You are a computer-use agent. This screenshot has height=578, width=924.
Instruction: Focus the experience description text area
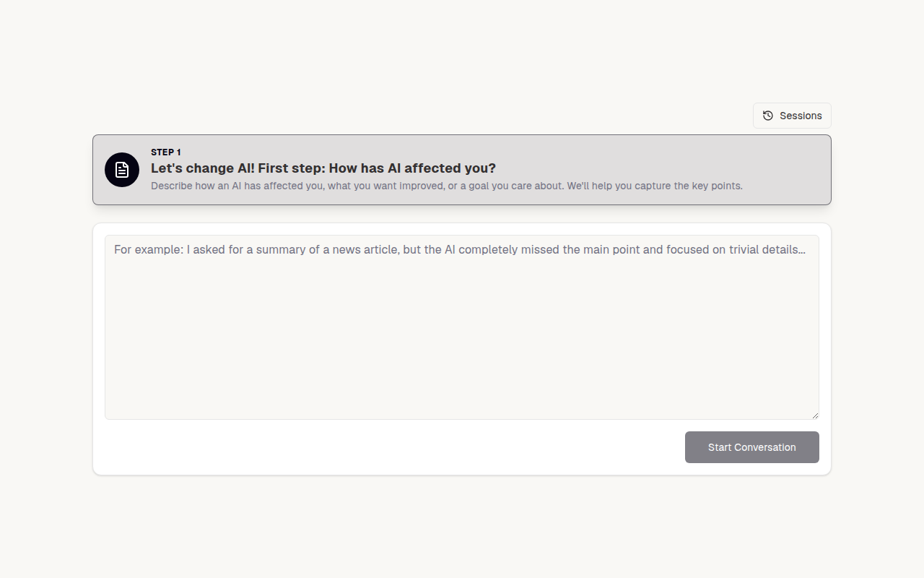click(x=462, y=327)
